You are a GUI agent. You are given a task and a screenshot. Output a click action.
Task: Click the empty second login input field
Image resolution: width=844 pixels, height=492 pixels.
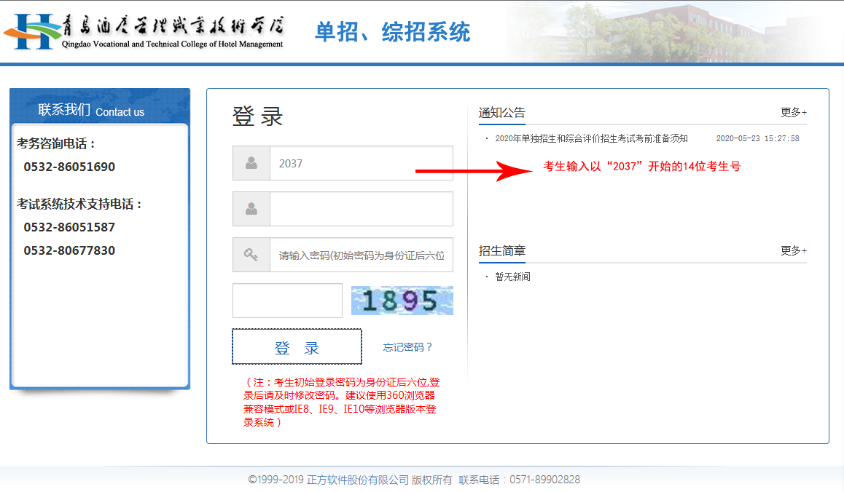[360, 209]
